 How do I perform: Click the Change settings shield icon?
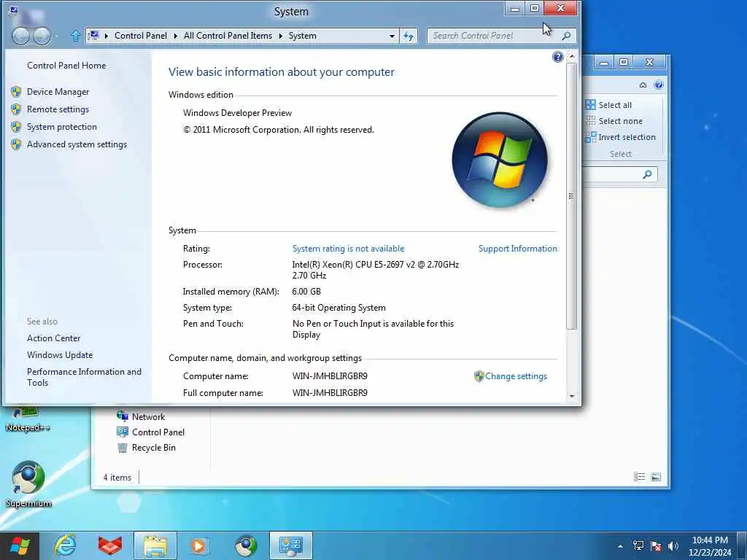tap(479, 376)
